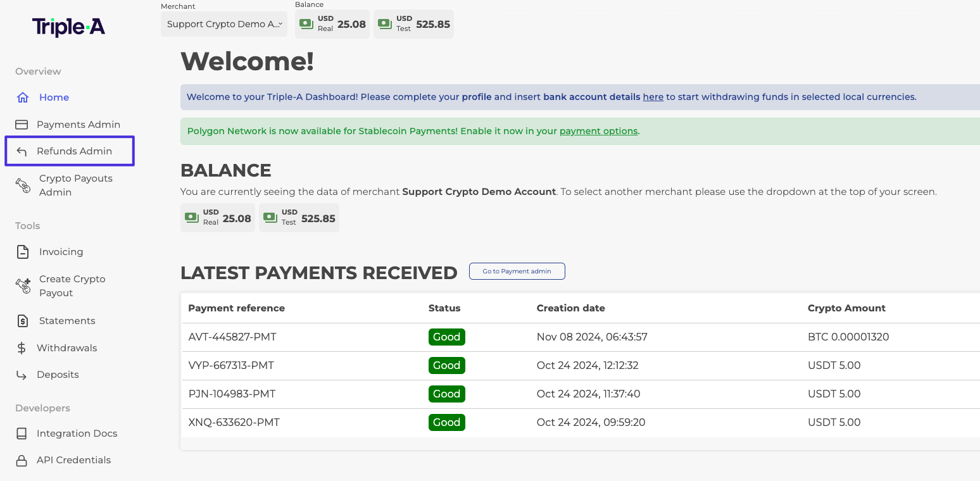Go to Withdrawals in the sidebar
Screen dimensions: 980x481
67,348
